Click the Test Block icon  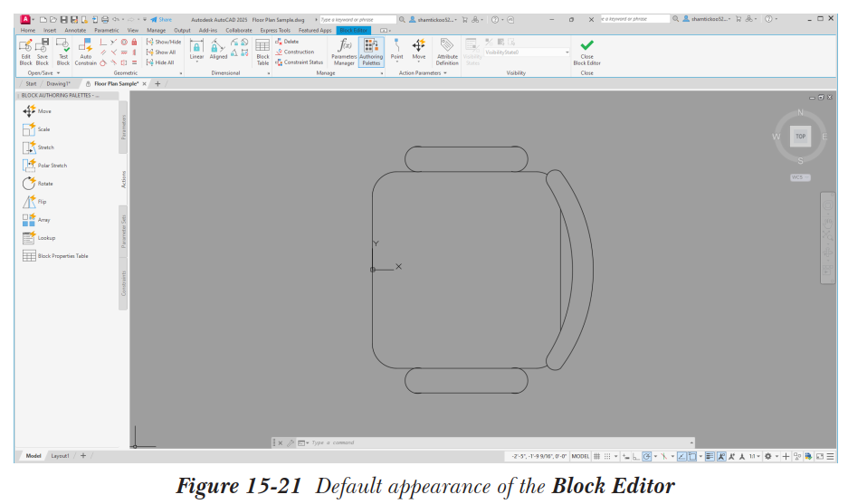[63, 52]
